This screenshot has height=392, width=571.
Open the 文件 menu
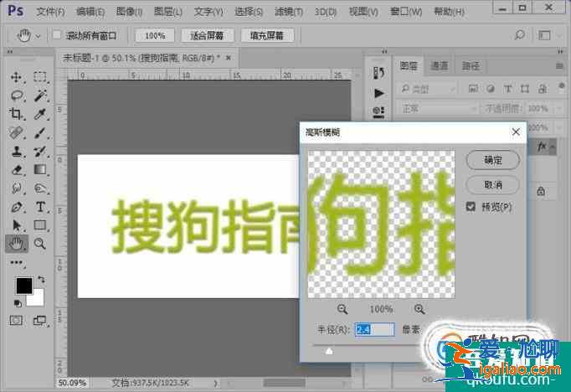coord(50,12)
